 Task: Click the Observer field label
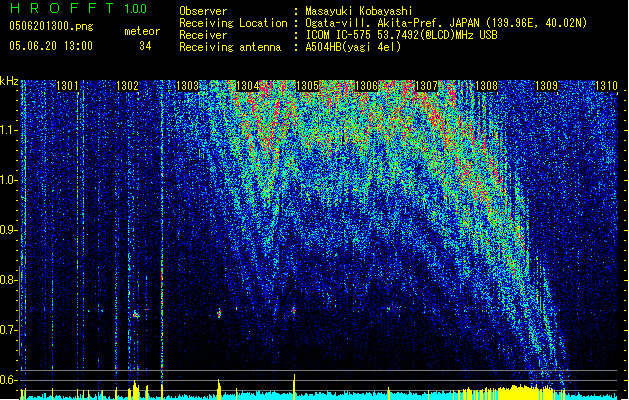(x=203, y=11)
